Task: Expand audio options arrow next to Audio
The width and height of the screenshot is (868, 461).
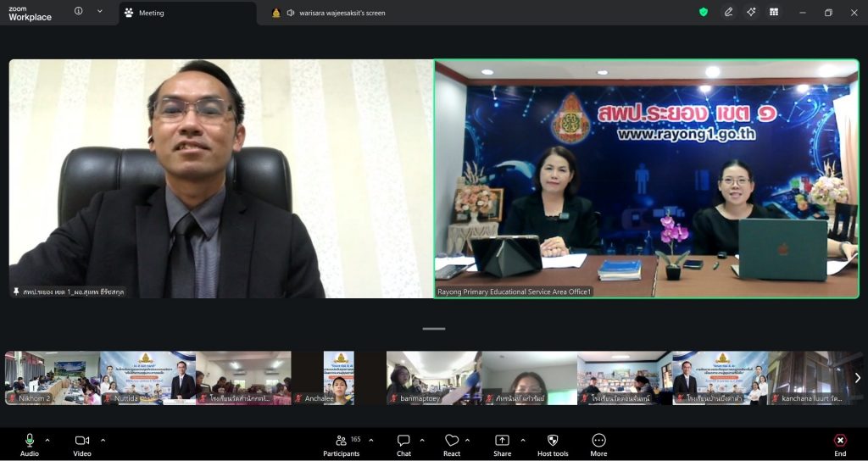Action: [47, 440]
